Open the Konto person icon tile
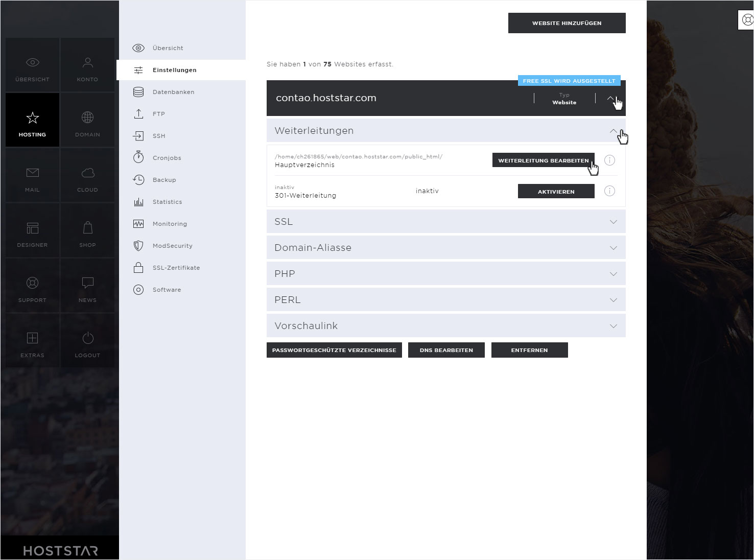This screenshot has height=560, width=754. [x=87, y=65]
